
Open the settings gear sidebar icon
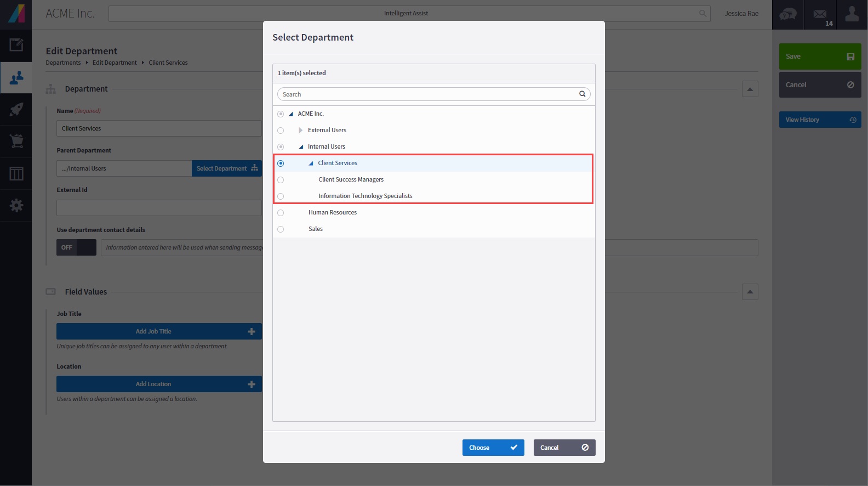pyautogui.click(x=16, y=206)
